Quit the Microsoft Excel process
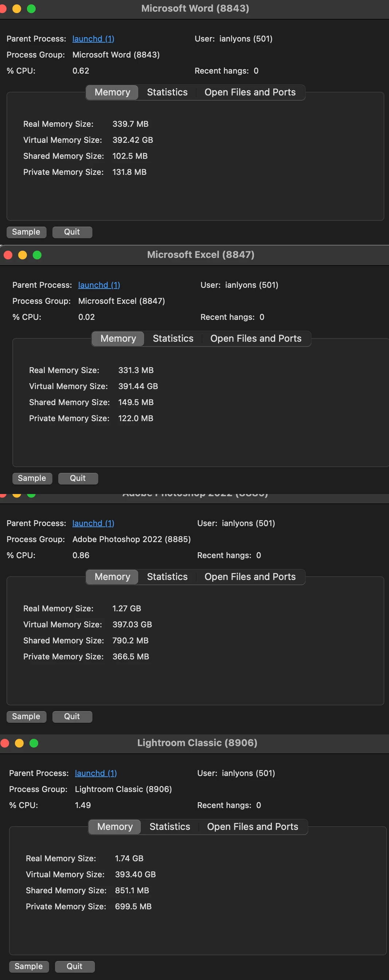This screenshot has height=980, width=389. tap(78, 478)
